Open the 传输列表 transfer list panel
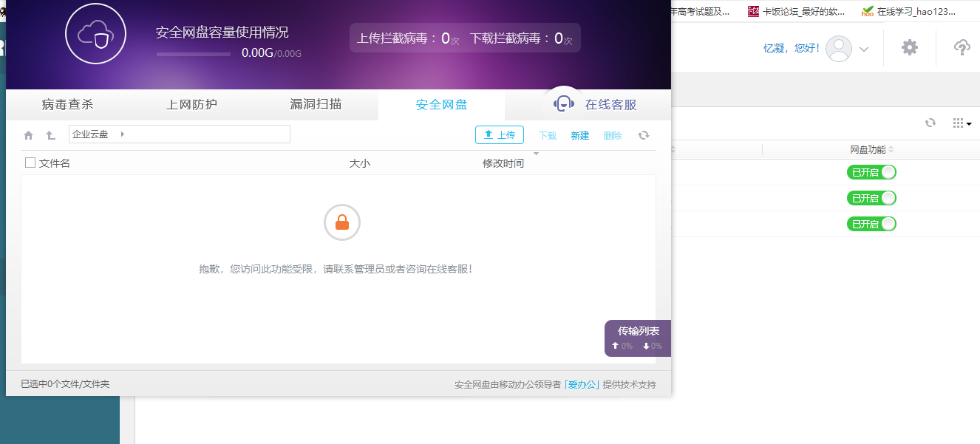Screen dimensions: 980x444 (638, 338)
